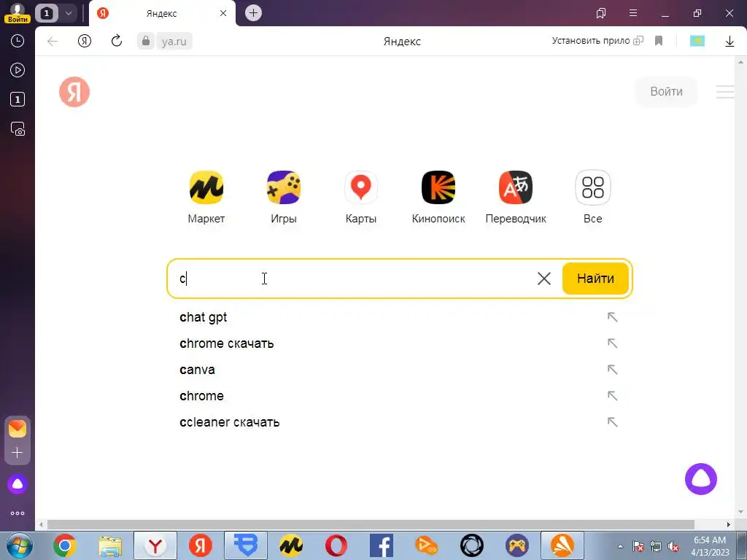Open downloads with the download arrow icon
747x560 pixels.
729,42
